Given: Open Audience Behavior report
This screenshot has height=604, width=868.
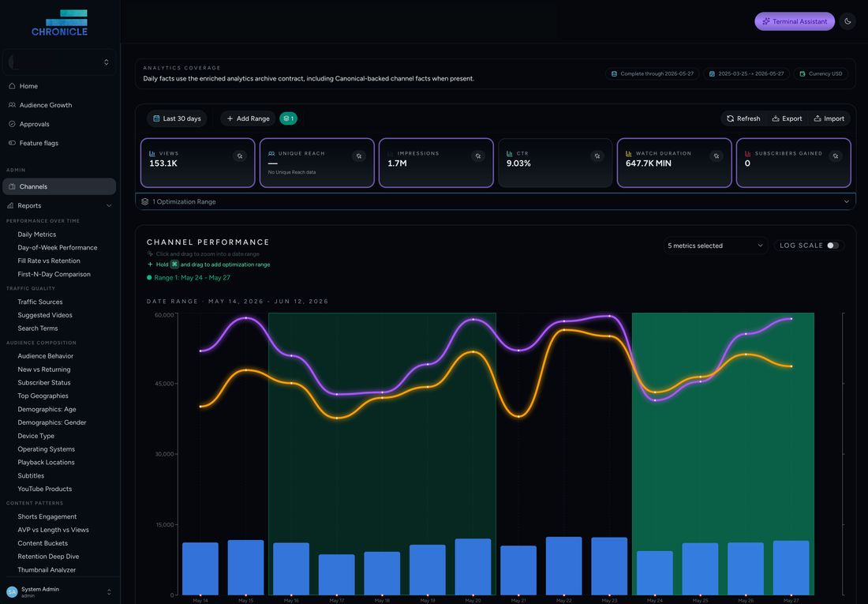Looking at the screenshot, I should [46, 356].
